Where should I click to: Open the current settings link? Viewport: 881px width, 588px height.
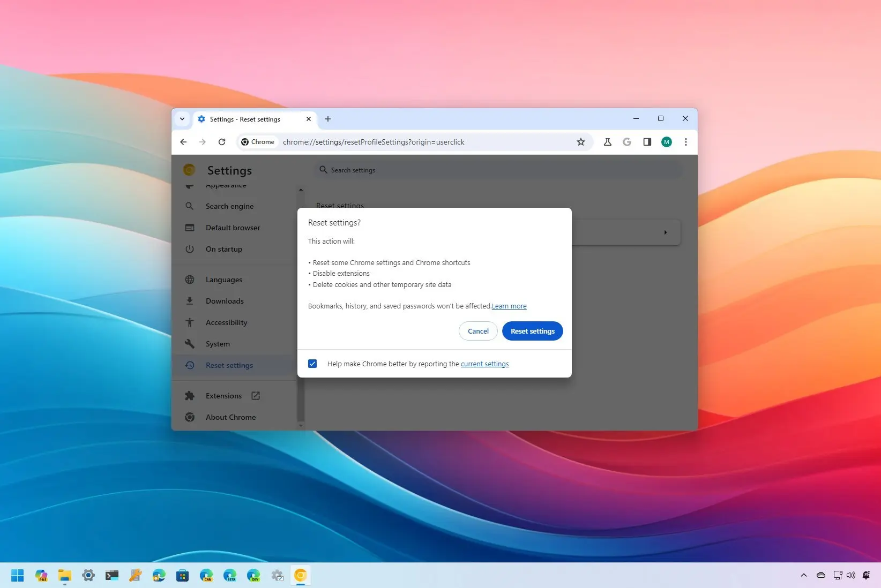[485, 364]
